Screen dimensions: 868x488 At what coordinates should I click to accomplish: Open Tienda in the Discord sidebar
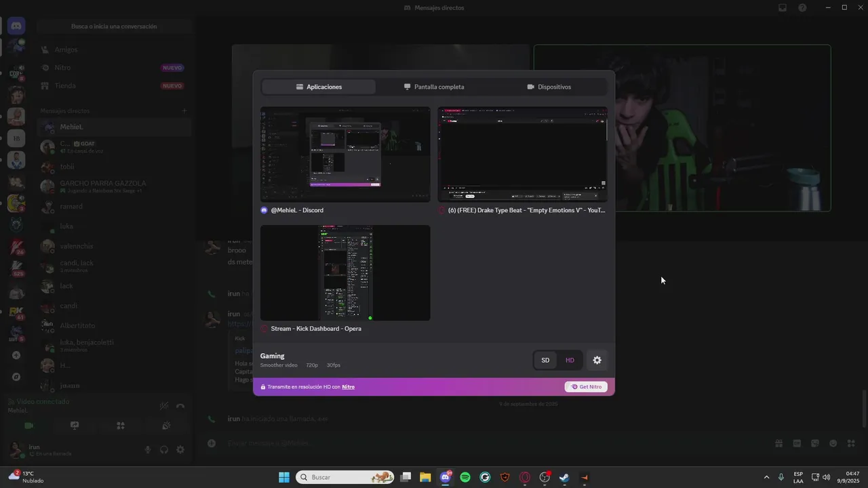coord(114,86)
